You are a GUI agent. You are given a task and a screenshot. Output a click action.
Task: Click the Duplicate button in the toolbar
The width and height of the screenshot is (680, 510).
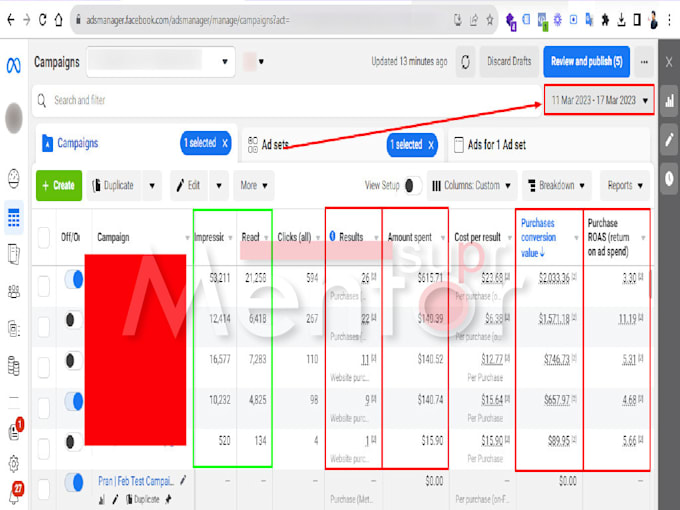[114, 186]
